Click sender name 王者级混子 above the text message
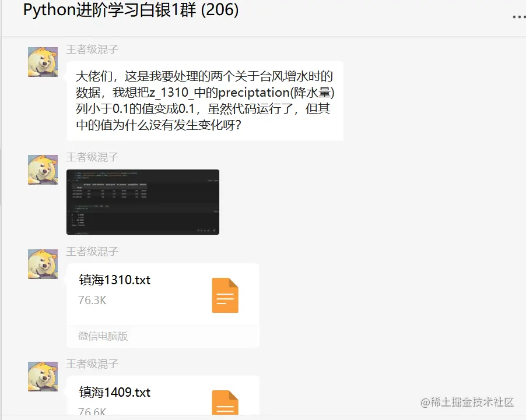This screenshot has width=526, height=420. point(92,50)
